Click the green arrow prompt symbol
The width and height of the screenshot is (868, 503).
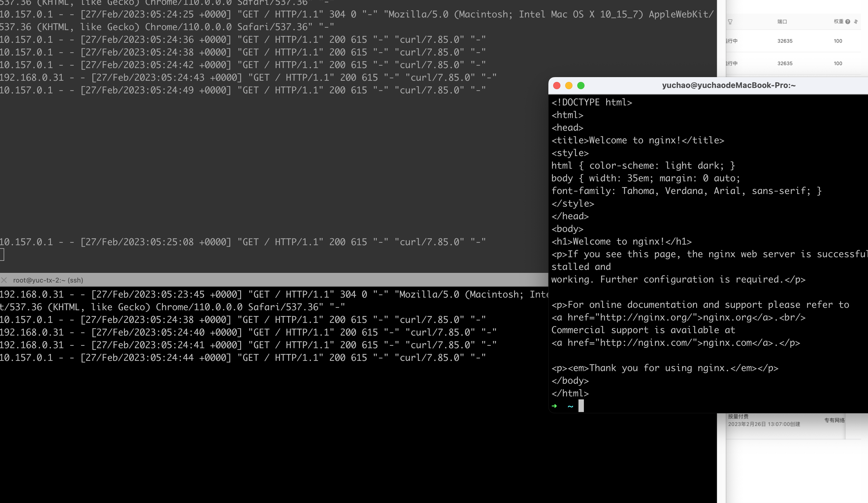coord(554,406)
